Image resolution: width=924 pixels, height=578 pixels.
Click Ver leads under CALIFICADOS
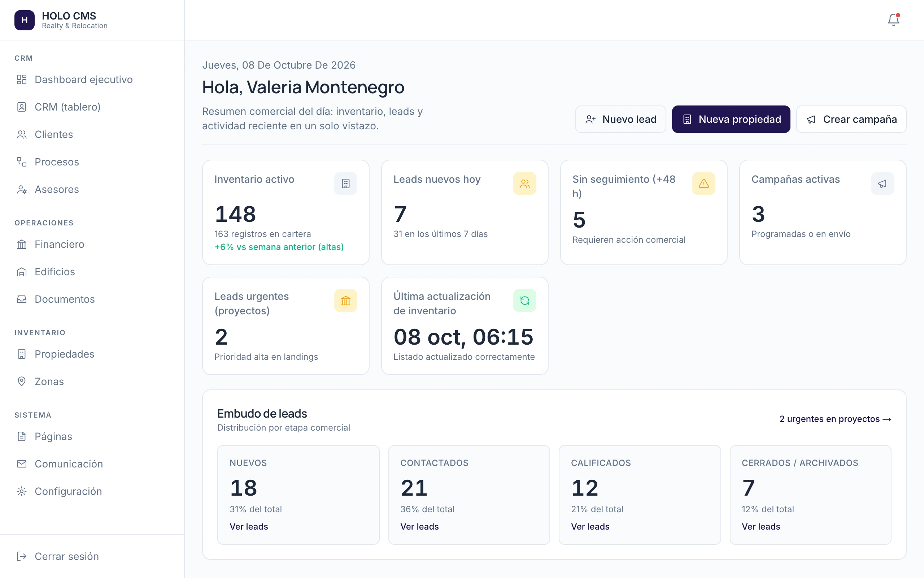(x=590, y=526)
